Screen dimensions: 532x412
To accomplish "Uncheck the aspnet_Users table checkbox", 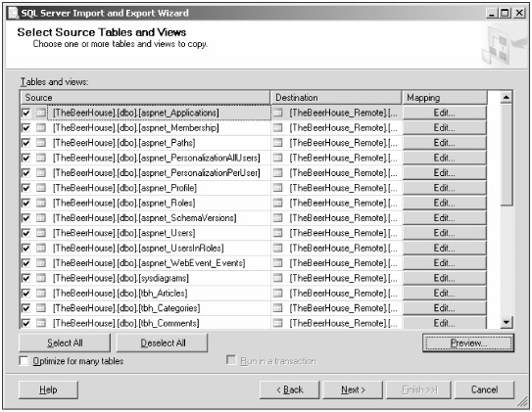I will click(25, 233).
